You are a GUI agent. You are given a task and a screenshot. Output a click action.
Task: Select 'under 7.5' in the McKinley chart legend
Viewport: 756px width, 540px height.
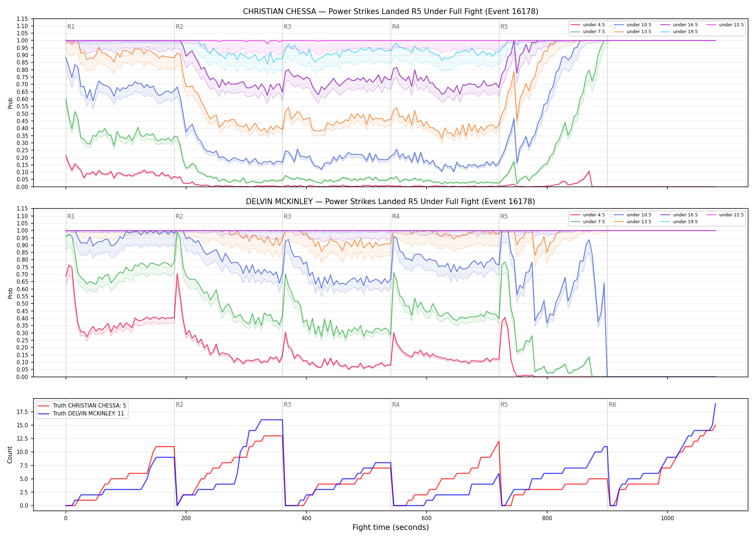click(588, 222)
